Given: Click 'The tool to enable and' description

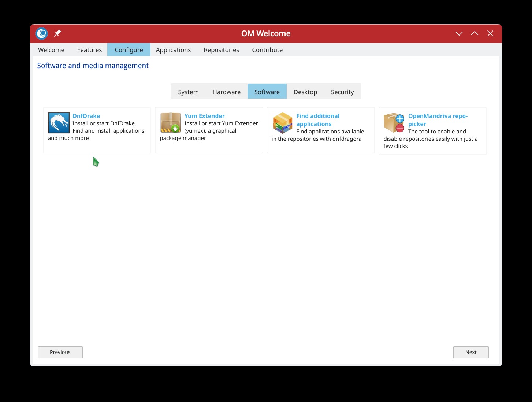Looking at the screenshot, I should pyautogui.click(x=437, y=132).
